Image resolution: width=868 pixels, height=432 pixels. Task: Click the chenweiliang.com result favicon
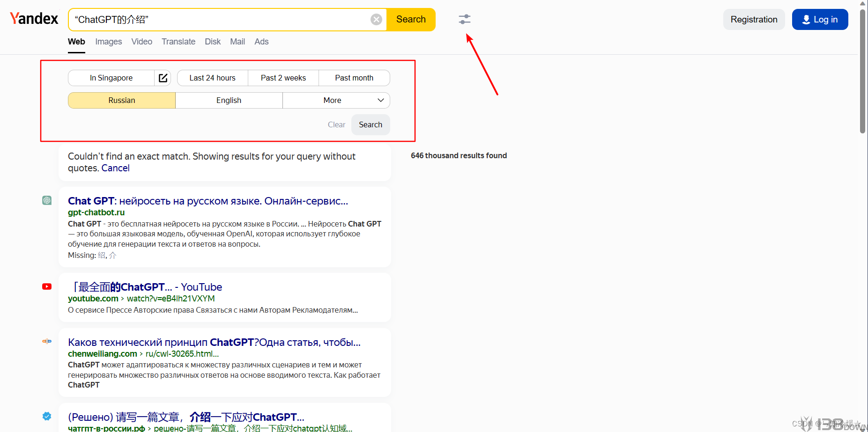click(47, 341)
